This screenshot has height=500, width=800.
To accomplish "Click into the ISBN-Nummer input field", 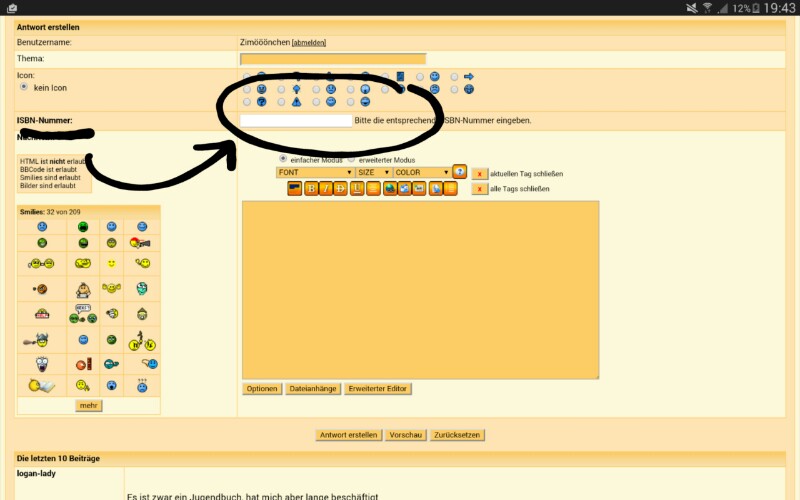I will click(x=297, y=121).
